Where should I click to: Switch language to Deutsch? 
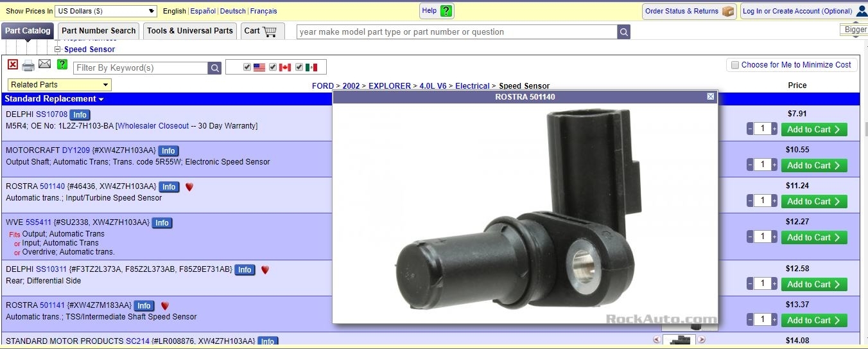pyautogui.click(x=232, y=11)
